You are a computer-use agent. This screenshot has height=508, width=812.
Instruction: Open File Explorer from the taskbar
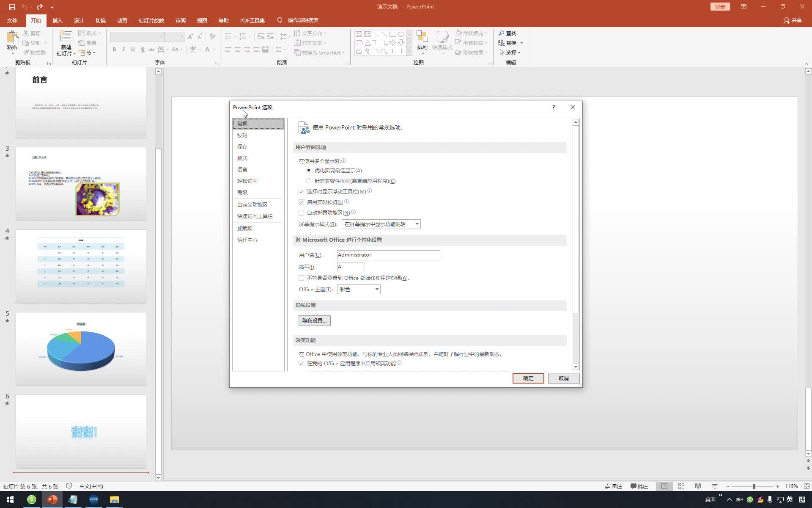pos(114,500)
